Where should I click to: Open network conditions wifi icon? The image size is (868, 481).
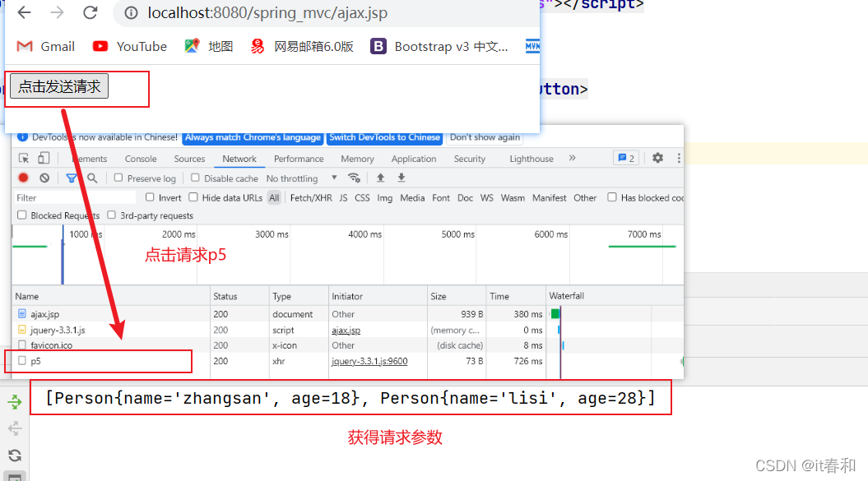pyautogui.click(x=355, y=178)
